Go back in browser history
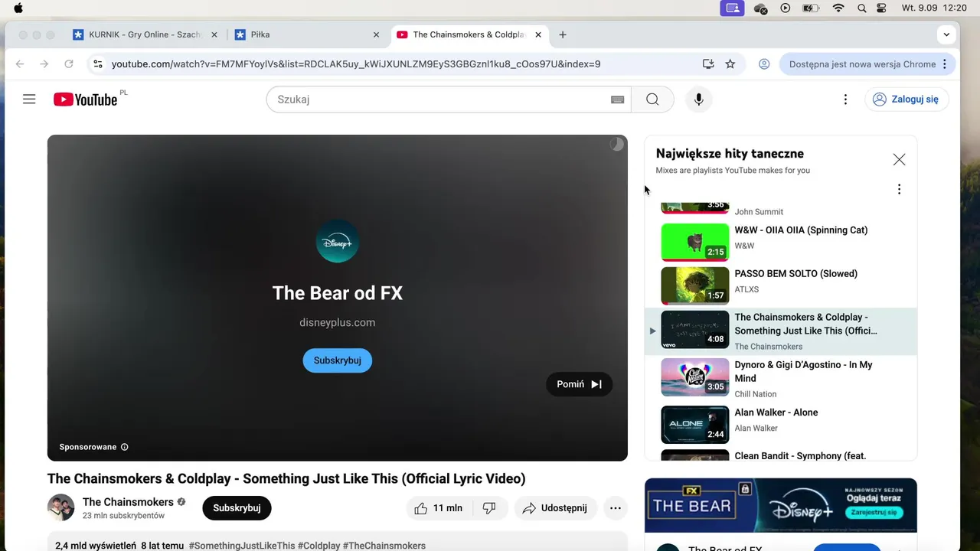Screen dimensions: 980x551 click(x=20, y=64)
